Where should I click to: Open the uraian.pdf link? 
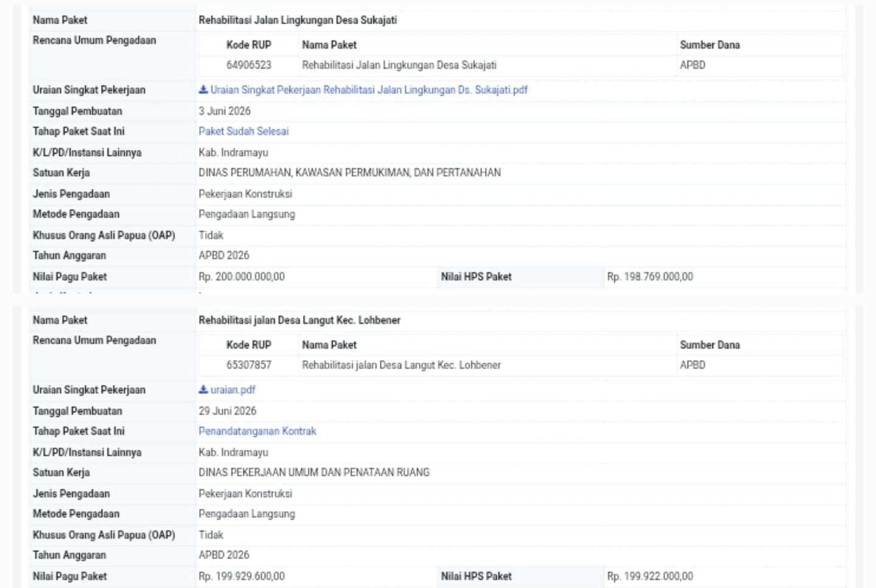coord(233,390)
